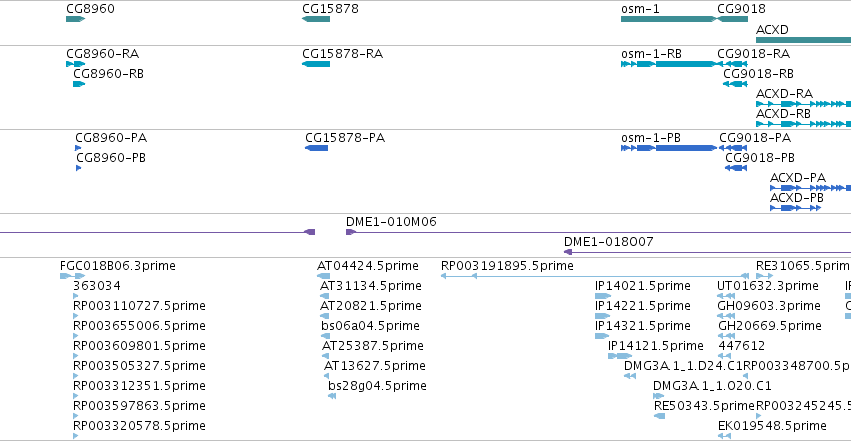Click the IP14121.5prime EST glyph
The image size is (851, 441).
[620, 356]
